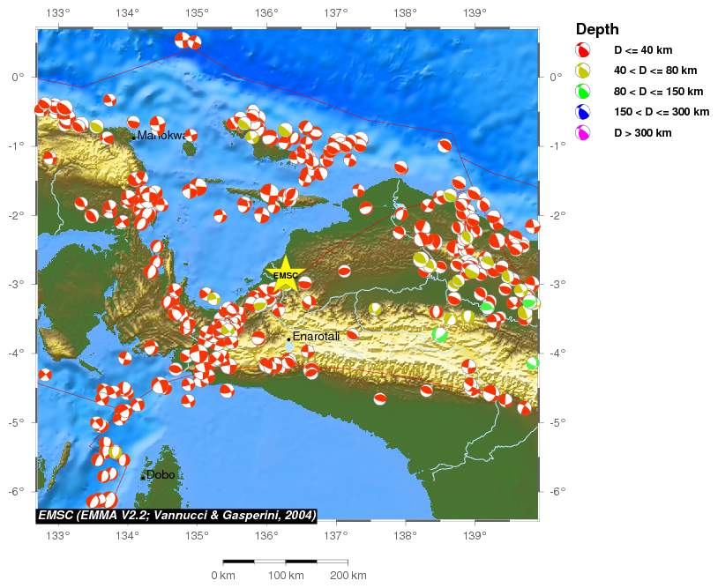Click the Enarotali city label

click(317, 338)
